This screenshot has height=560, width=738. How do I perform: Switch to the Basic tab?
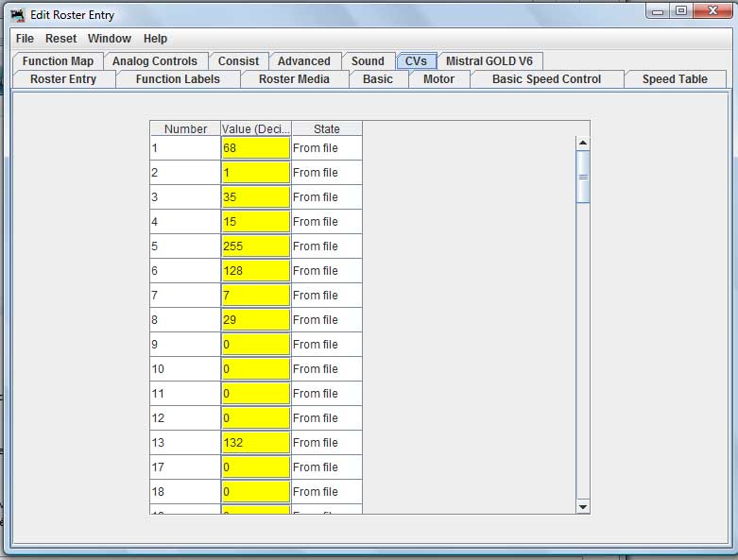tap(378, 79)
